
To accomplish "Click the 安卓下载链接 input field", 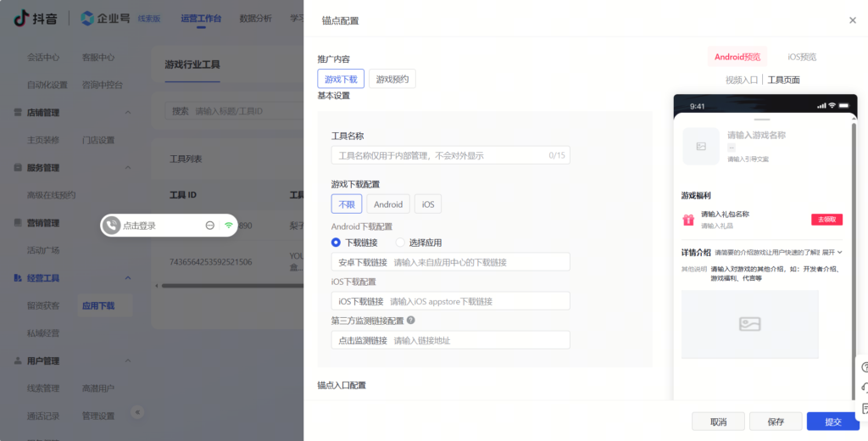I will pos(451,262).
